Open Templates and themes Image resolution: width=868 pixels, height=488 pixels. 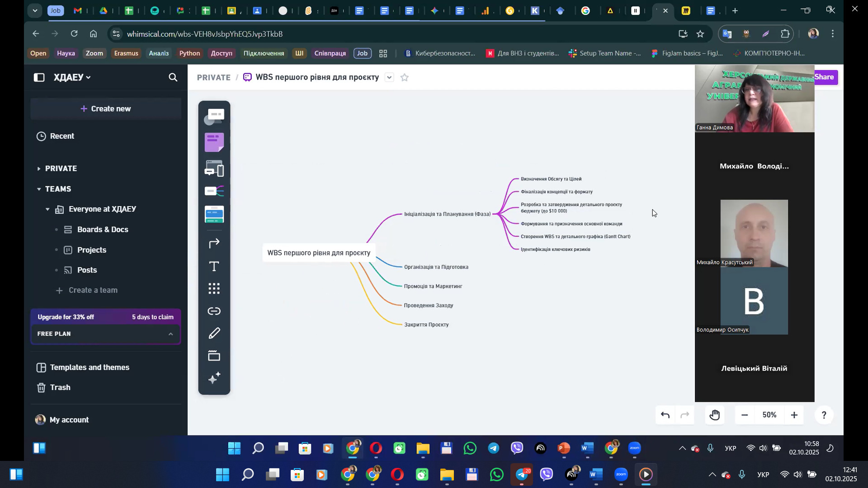[x=90, y=367]
